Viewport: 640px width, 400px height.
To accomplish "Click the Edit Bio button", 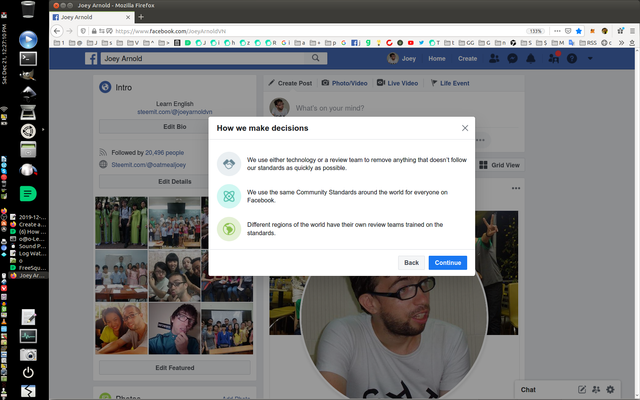I will [x=175, y=127].
